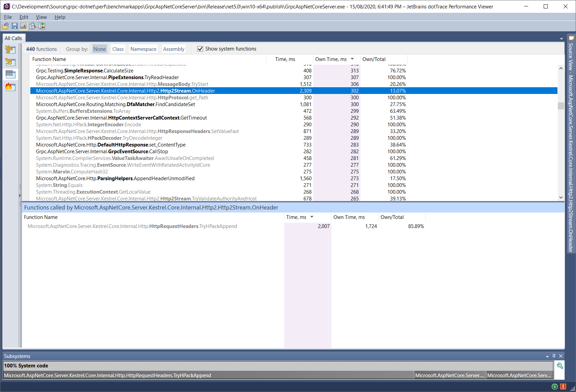Open the View menu
Screen dimensions: 576x392
pos(41,17)
